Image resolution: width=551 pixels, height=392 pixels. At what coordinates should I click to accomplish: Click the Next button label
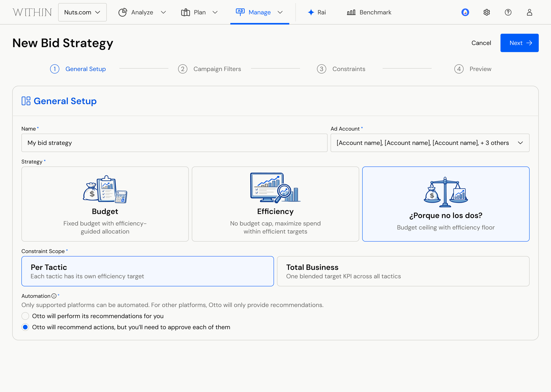tap(516, 43)
